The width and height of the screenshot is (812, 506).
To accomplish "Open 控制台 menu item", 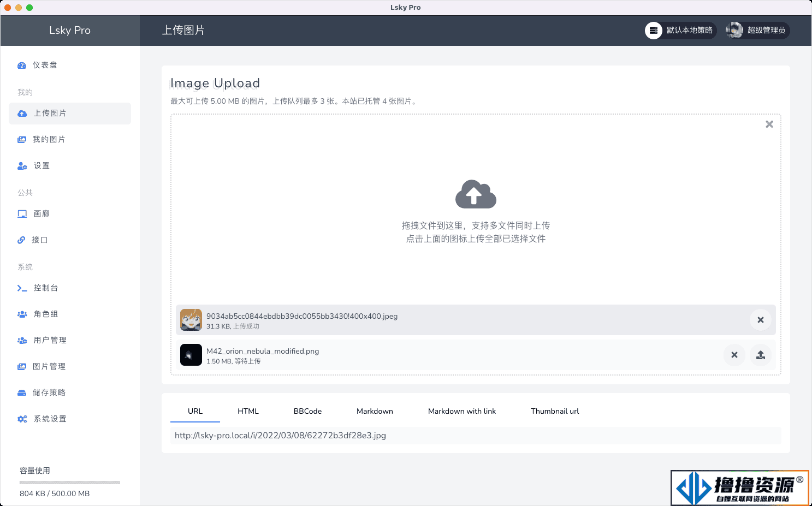I will [70, 288].
